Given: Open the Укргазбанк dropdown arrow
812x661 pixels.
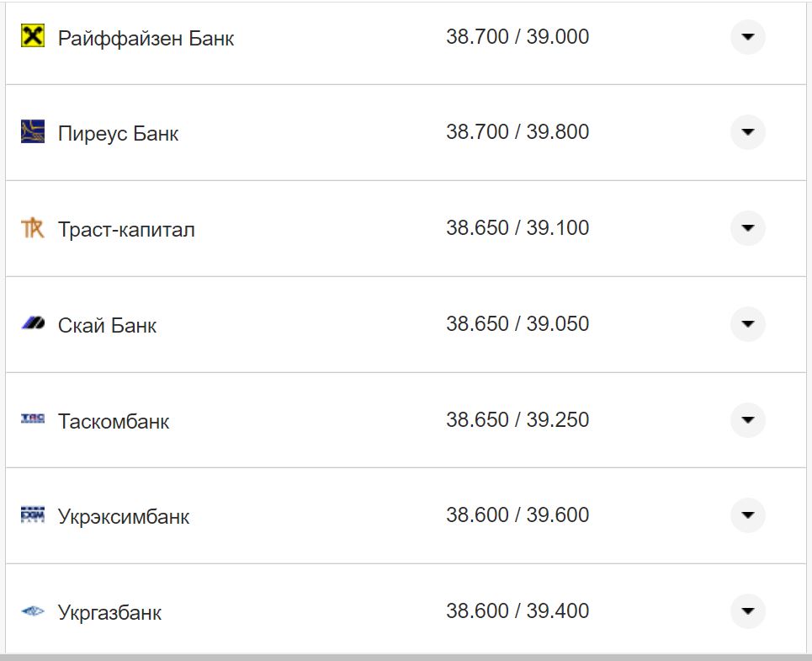Looking at the screenshot, I should click(747, 610).
